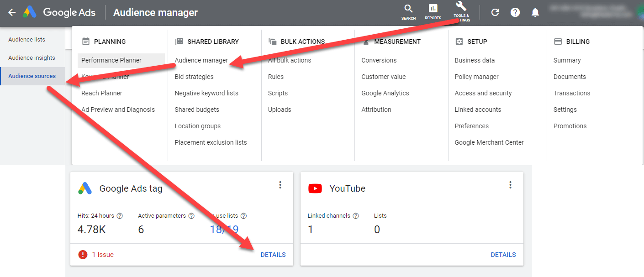Click the 4.78K hits value
This screenshot has height=277, width=644.
tap(91, 229)
